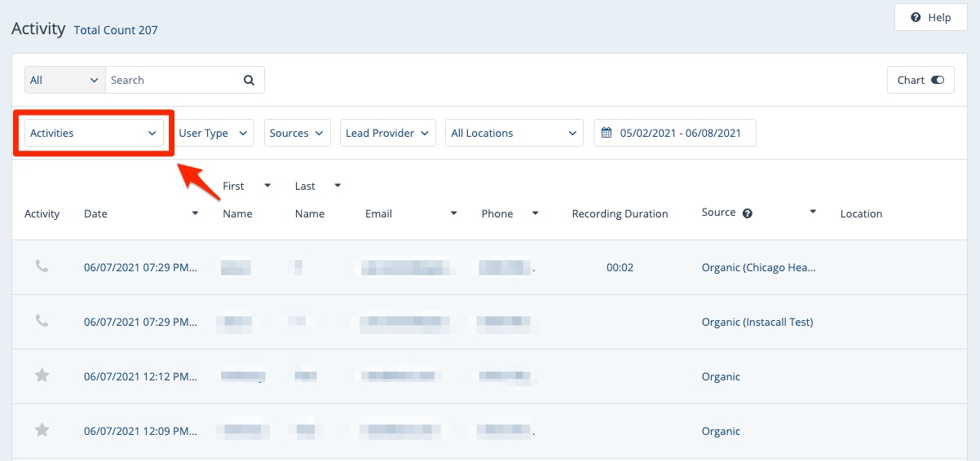Screen dimensions: 980x461
Task: Click the search magnifier icon
Action: [x=249, y=80]
